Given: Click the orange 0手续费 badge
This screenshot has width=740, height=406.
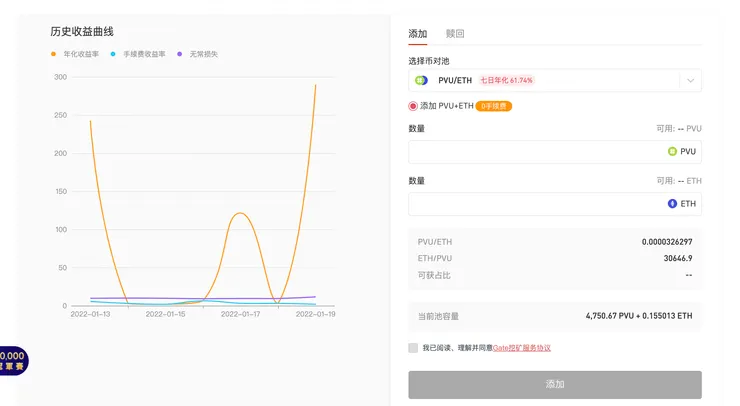Looking at the screenshot, I should pyautogui.click(x=494, y=106).
